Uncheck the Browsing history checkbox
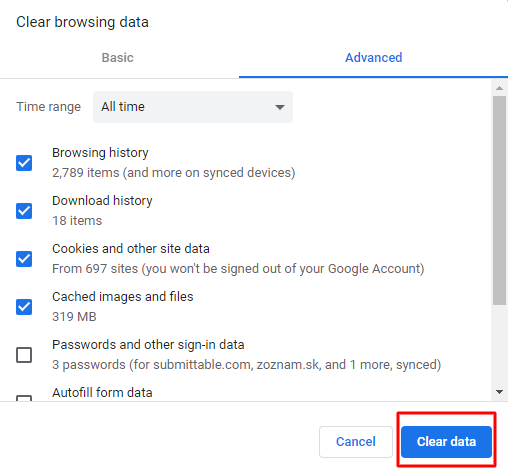The image size is (508, 472). pyautogui.click(x=24, y=163)
